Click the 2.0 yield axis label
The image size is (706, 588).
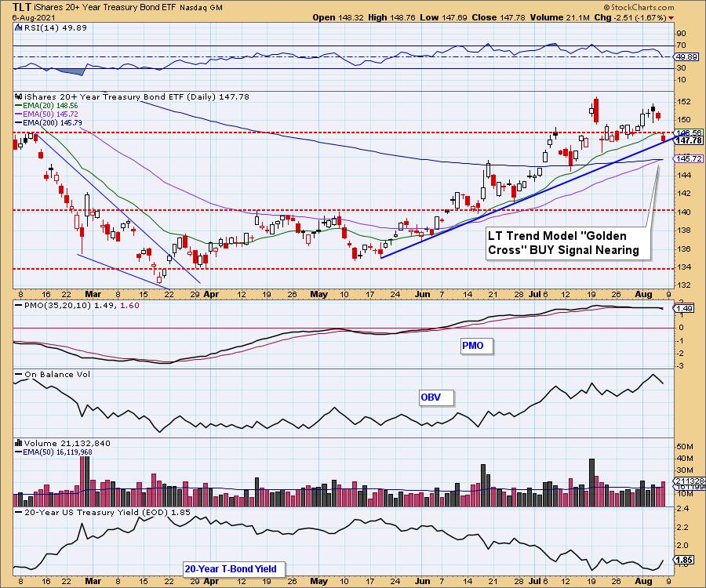point(682,545)
